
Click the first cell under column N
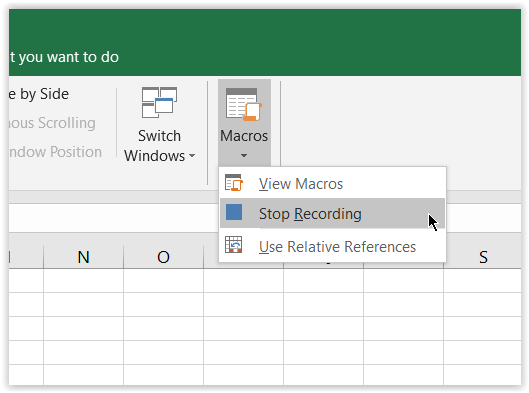click(x=83, y=281)
